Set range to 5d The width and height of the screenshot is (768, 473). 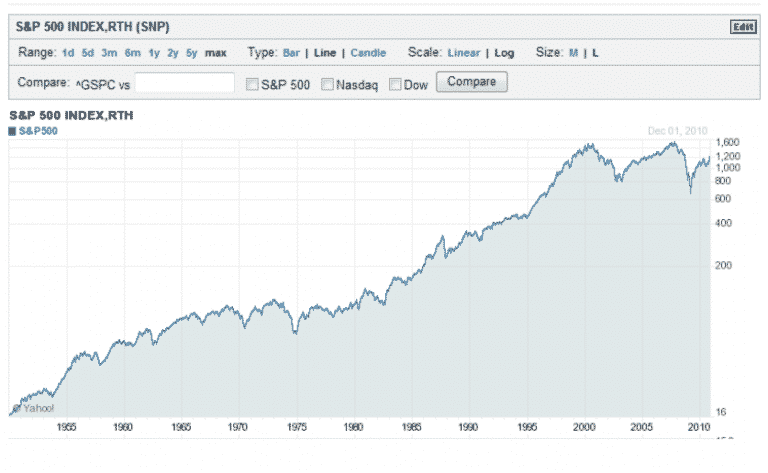pos(88,53)
